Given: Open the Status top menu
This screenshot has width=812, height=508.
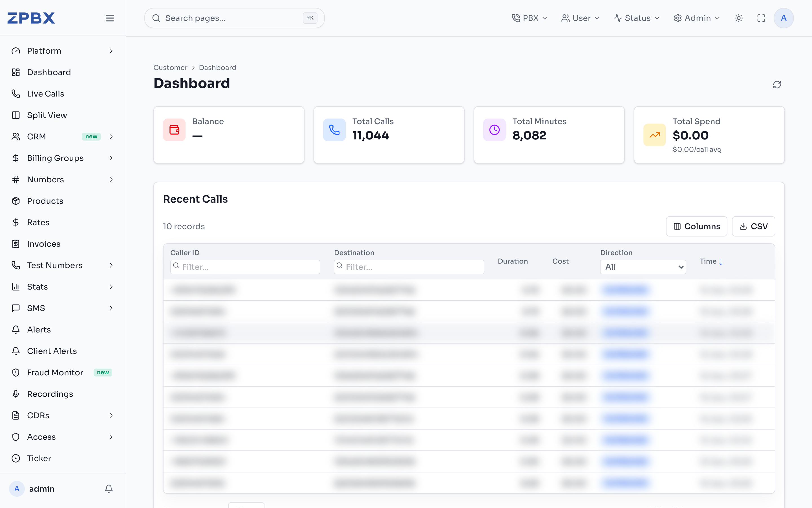Looking at the screenshot, I should pos(637,18).
